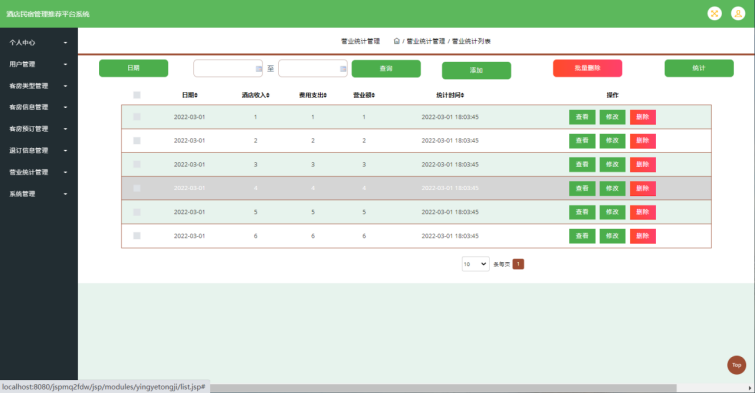Open the page size dropdown showing 10
Image resolution: width=756 pixels, height=393 pixels.
click(475, 264)
